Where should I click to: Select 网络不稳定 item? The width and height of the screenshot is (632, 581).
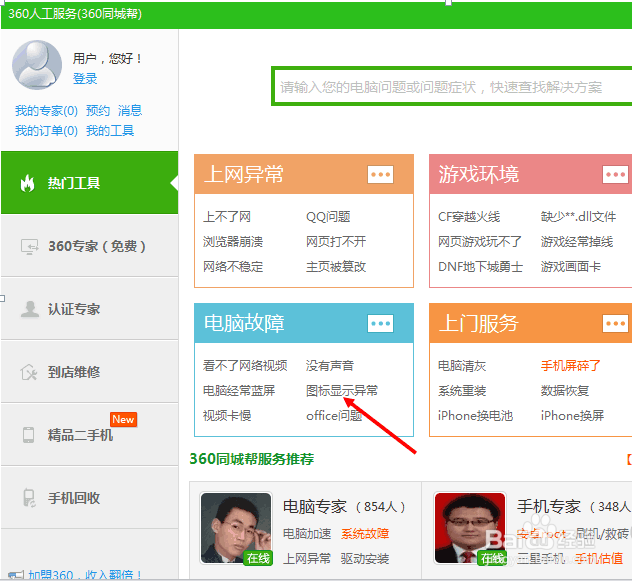[233, 267]
